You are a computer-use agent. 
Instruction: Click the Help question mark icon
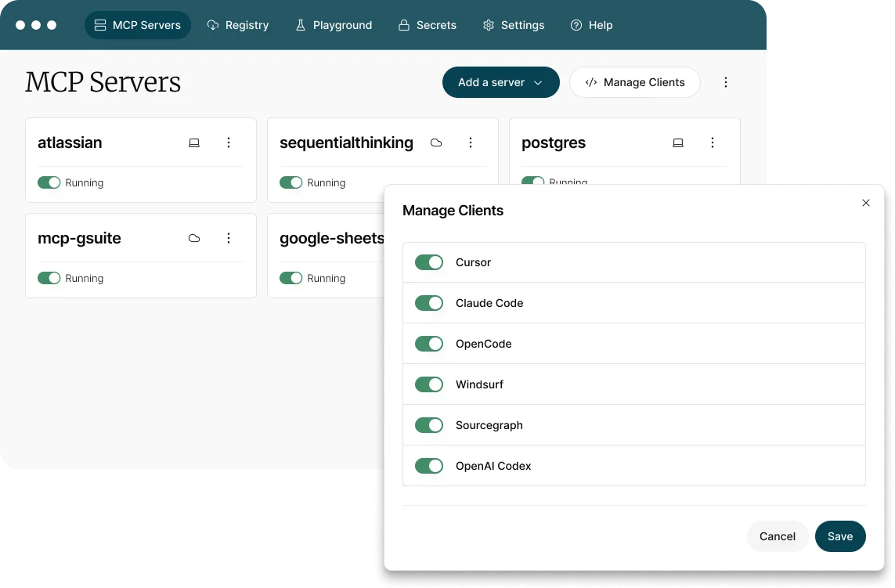point(577,24)
